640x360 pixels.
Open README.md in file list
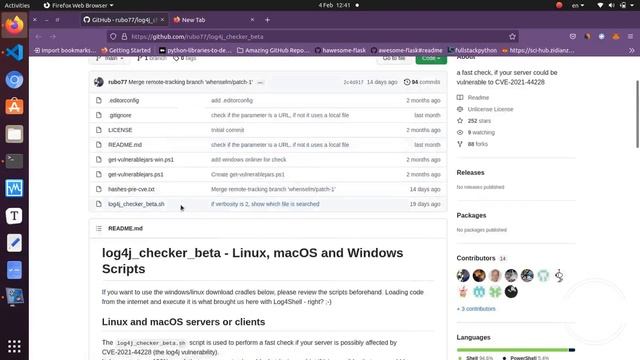125,145
